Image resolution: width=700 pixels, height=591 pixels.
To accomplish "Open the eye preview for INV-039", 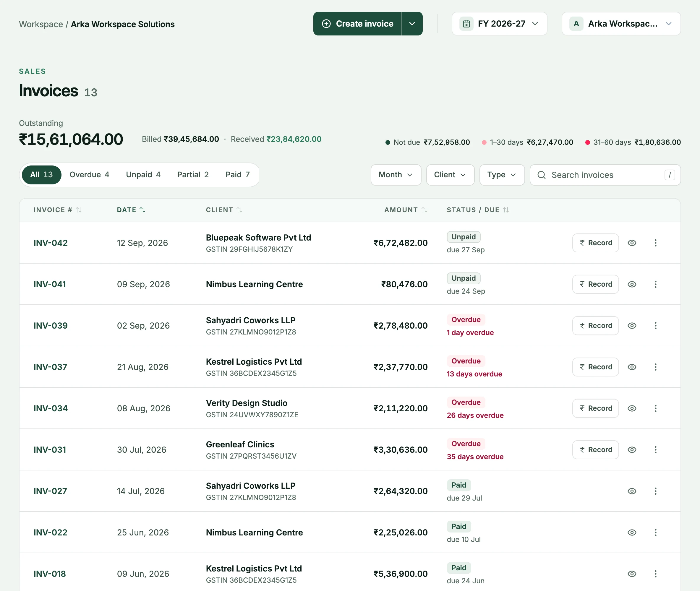I will 632,326.
